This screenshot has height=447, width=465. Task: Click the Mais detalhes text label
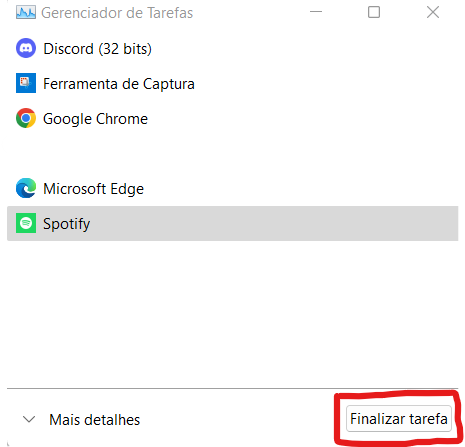[95, 420]
